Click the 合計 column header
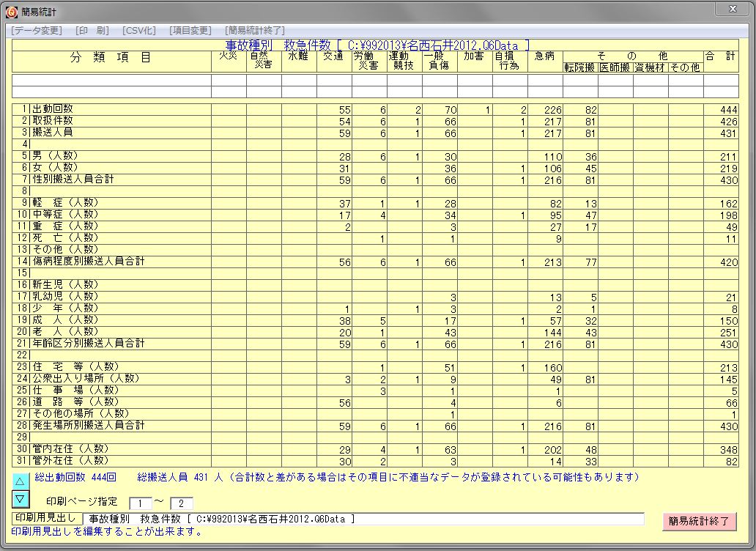756x551 pixels. (x=720, y=56)
